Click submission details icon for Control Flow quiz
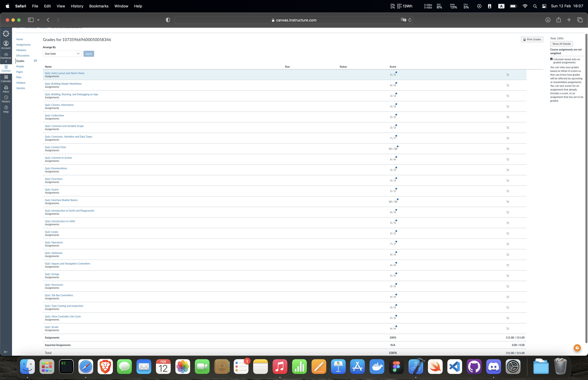This screenshot has width=588, height=380. [x=508, y=149]
